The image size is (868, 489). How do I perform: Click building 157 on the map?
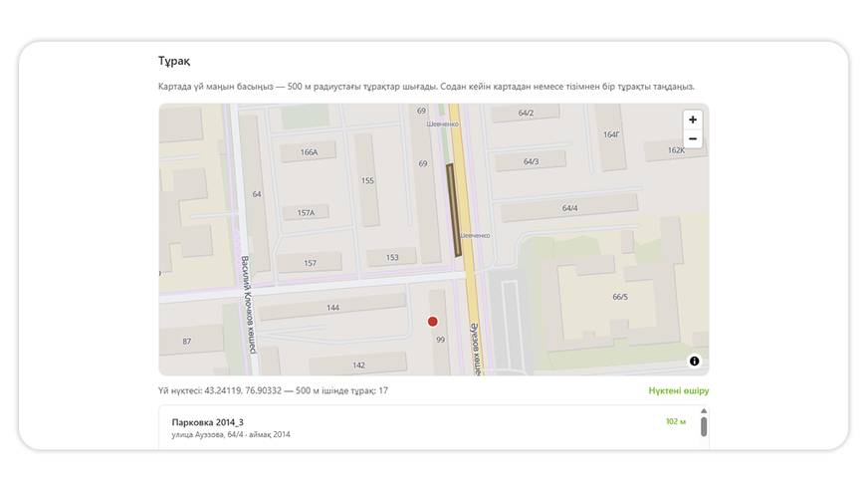point(310,263)
